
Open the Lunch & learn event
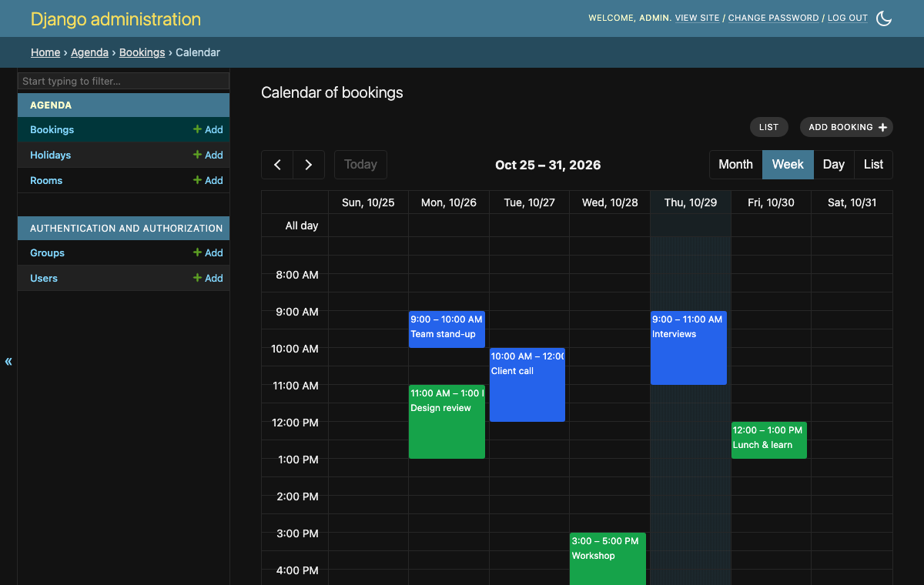pyautogui.click(x=769, y=440)
